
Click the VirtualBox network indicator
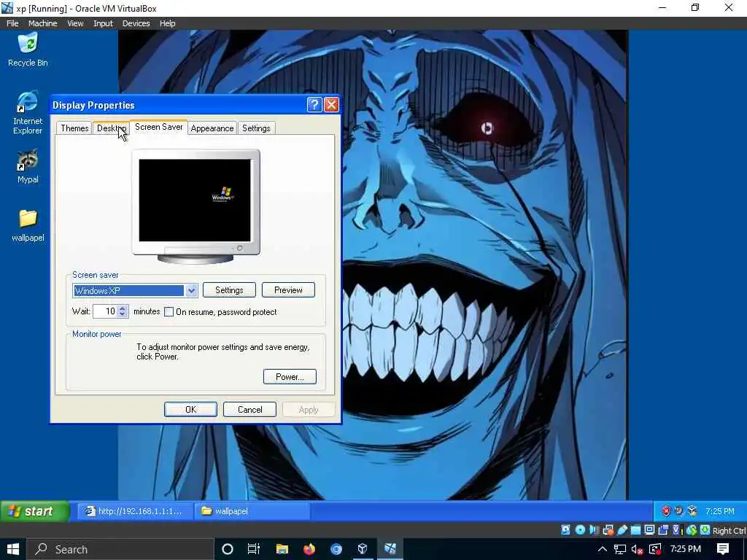608,530
